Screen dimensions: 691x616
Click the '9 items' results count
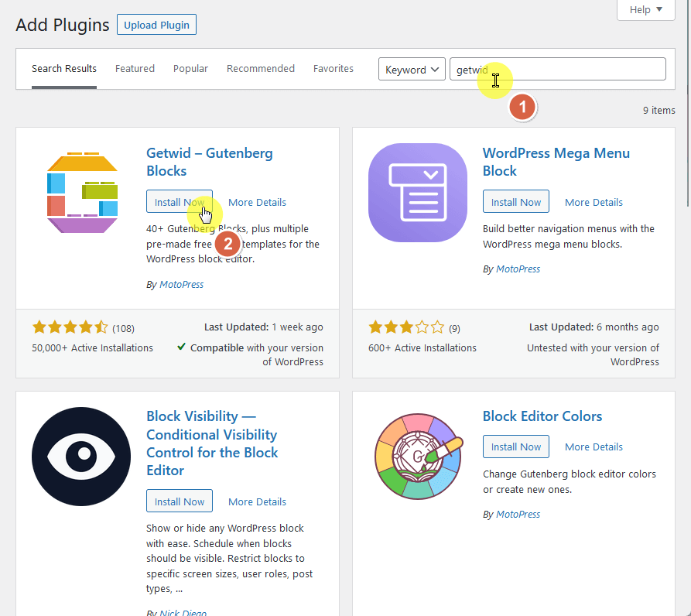point(659,110)
